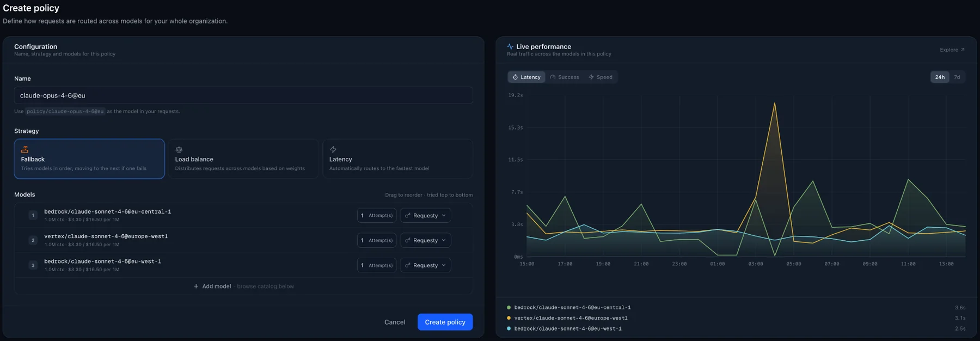Click legend entry bedrock/claude-sonnet-4-6@eu-west-1
Screen dimensions: 980x341
568,328
